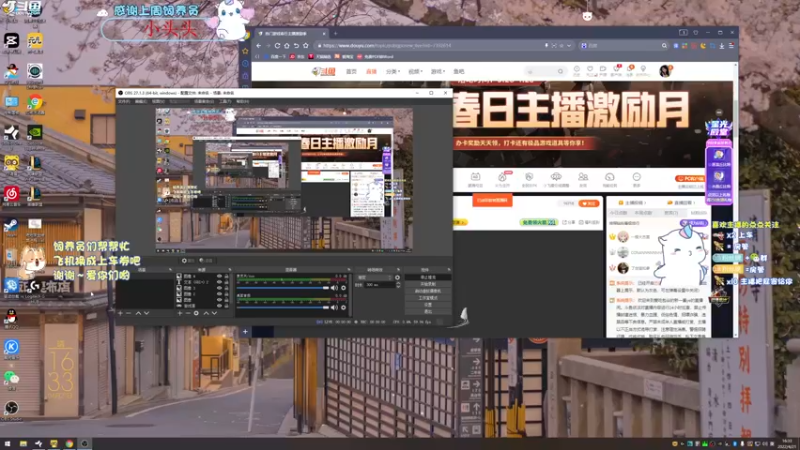Viewport: 800px width, 450px height.
Task: Expand 视频 dropdown in Douyu nav
Action: (x=415, y=71)
